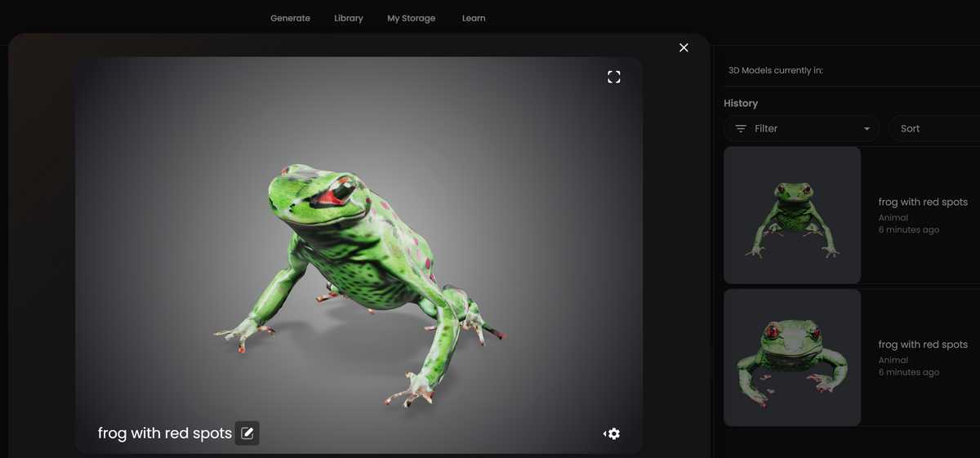Click the edit name pencil icon
Screen dimensions: 980x458
(247, 433)
